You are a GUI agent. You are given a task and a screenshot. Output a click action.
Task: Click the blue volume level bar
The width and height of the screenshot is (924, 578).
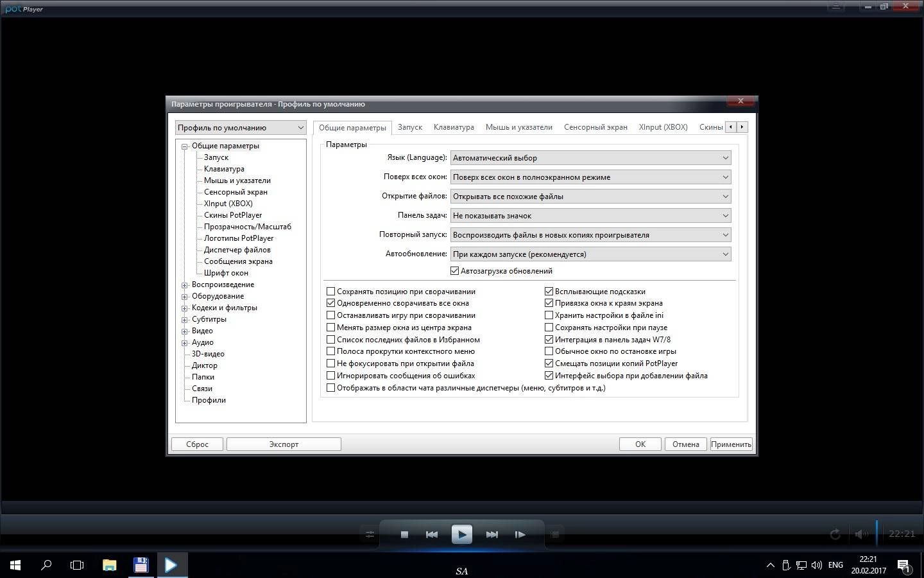tap(877, 534)
